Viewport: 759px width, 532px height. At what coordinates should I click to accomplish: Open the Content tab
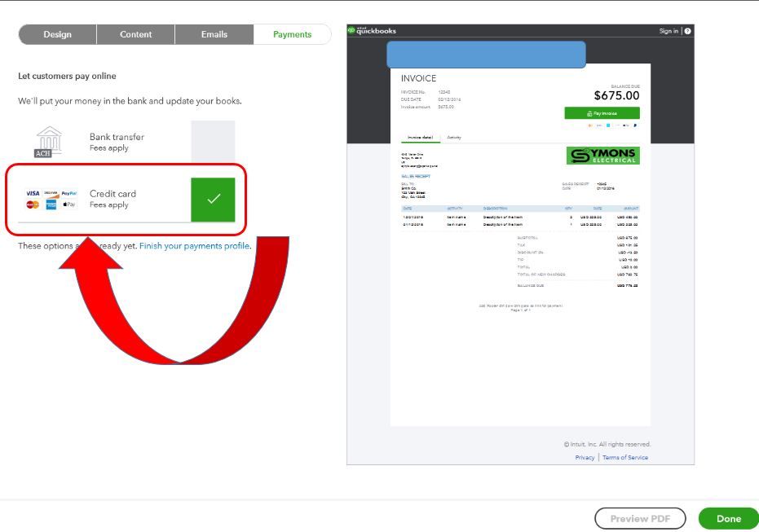(x=135, y=34)
